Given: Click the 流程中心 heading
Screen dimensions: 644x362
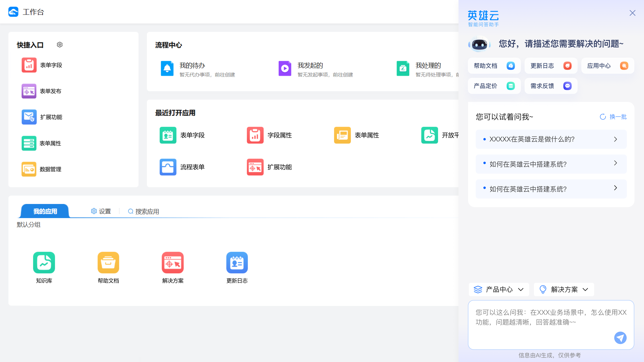Looking at the screenshot, I should click(169, 45).
